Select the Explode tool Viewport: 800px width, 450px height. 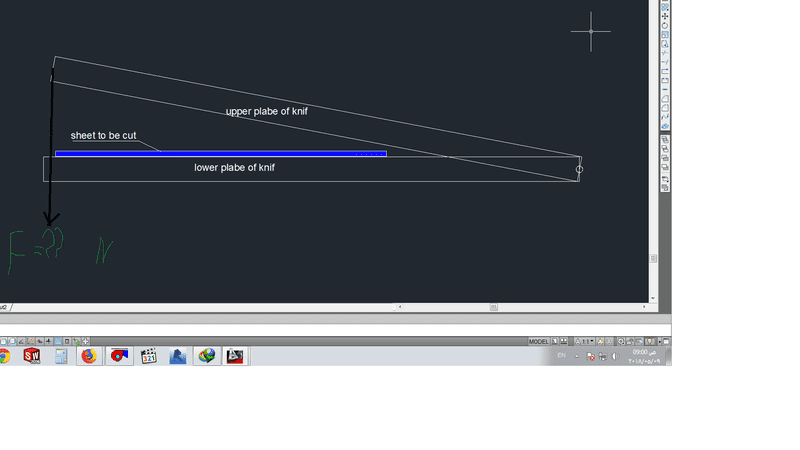tap(665, 126)
